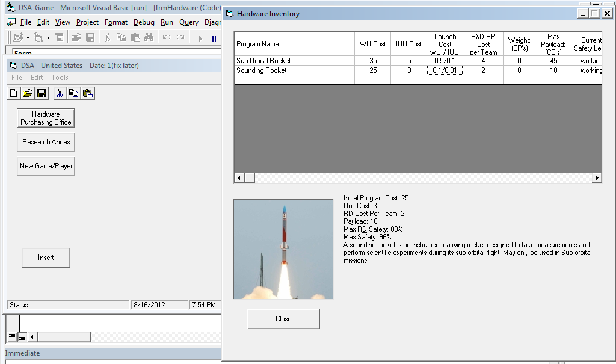616x364 pixels.
Task: Expand the Add Project dropdown arrow
Action: pos(27,38)
